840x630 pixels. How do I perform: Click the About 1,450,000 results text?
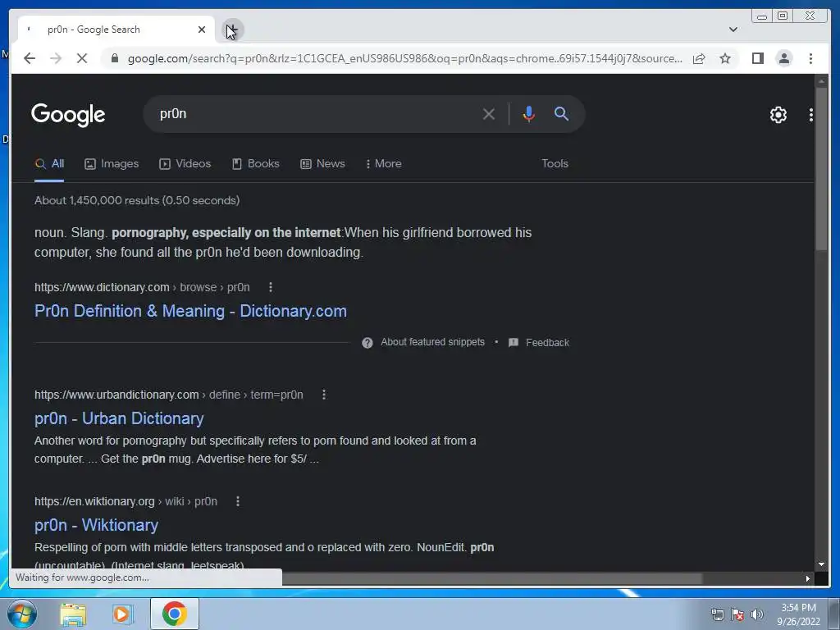137,200
